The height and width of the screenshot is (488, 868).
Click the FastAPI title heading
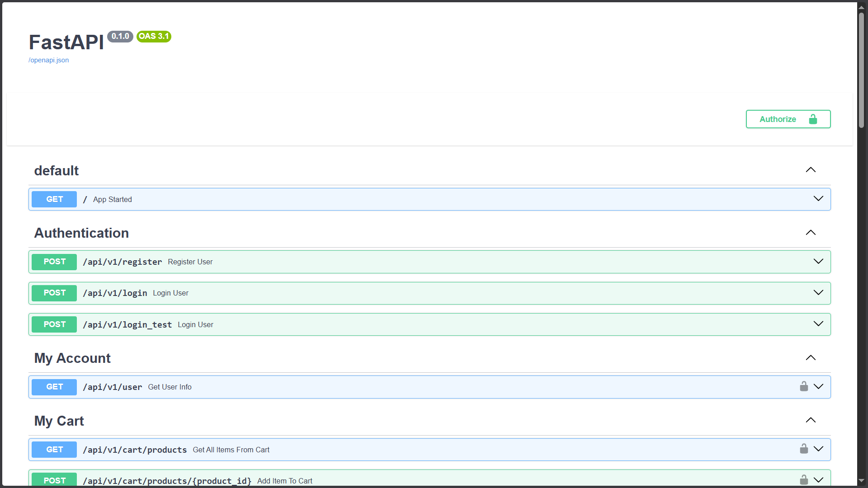point(66,42)
